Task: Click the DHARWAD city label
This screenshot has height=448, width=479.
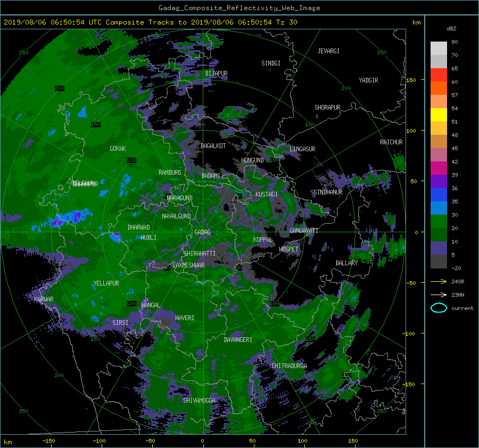Action: coord(138,227)
